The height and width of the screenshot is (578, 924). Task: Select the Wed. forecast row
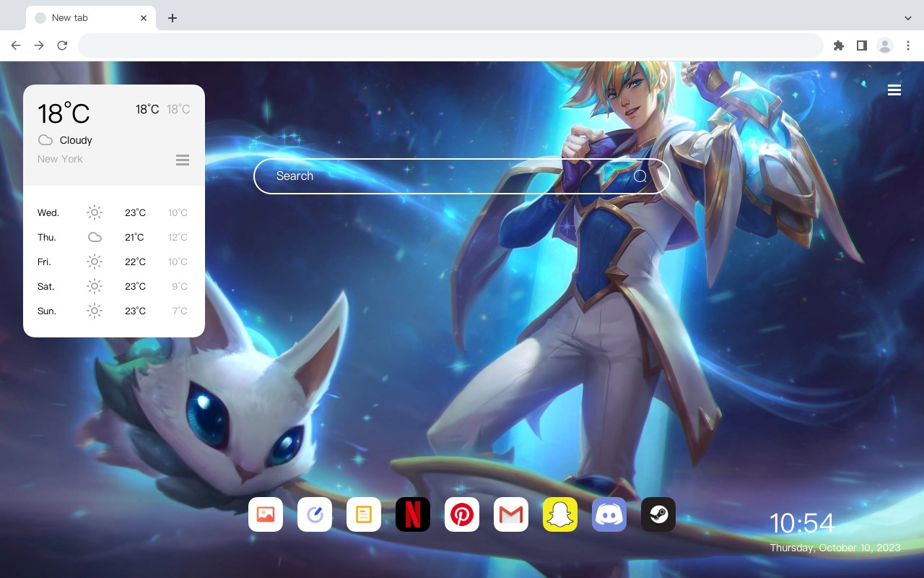click(114, 212)
